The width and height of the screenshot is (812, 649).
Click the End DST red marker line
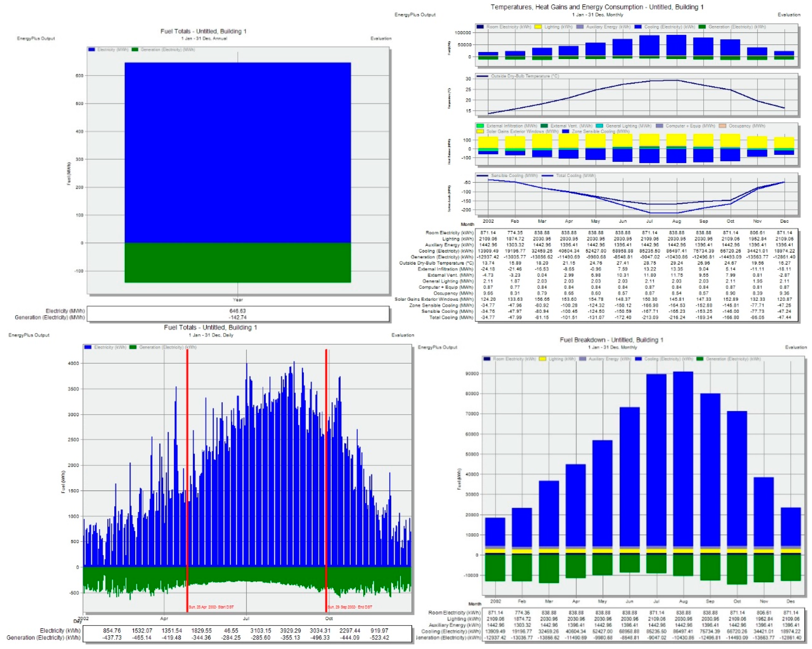pyautogui.click(x=326, y=471)
